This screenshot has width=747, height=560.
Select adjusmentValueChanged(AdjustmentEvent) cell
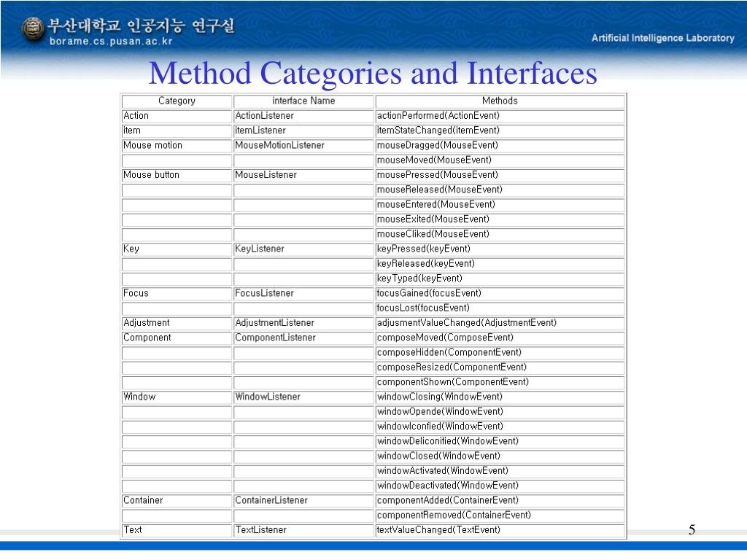pyautogui.click(x=500, y=323)
